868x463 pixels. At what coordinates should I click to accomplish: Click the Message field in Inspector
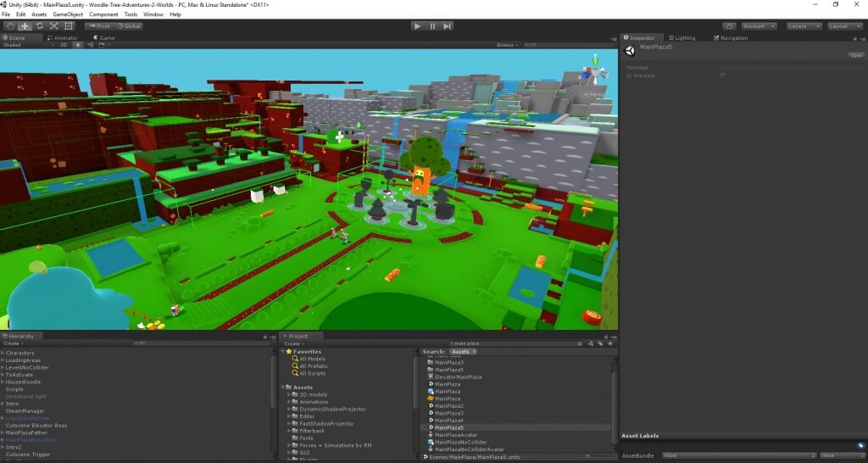pyautogui.click(x=792, y=68)
